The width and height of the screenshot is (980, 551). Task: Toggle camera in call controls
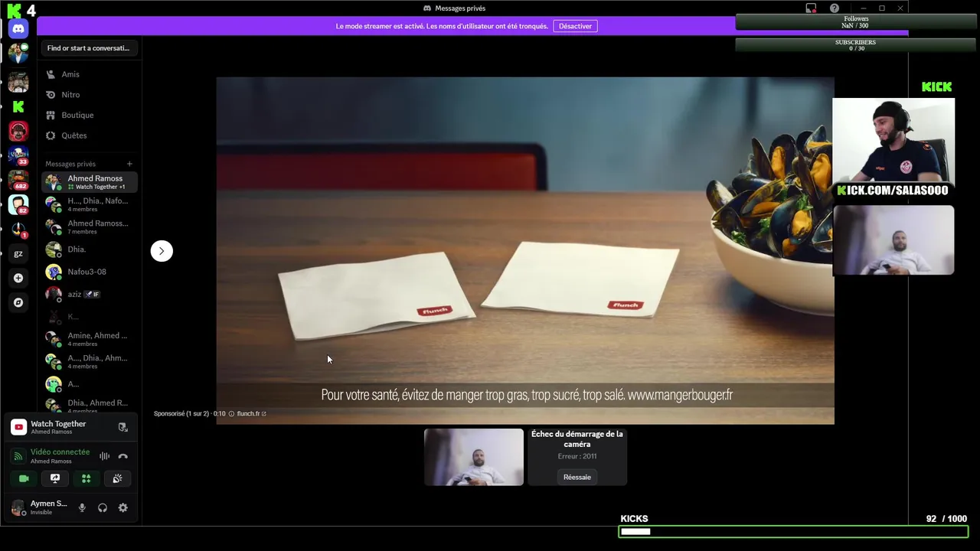point(24,478)
